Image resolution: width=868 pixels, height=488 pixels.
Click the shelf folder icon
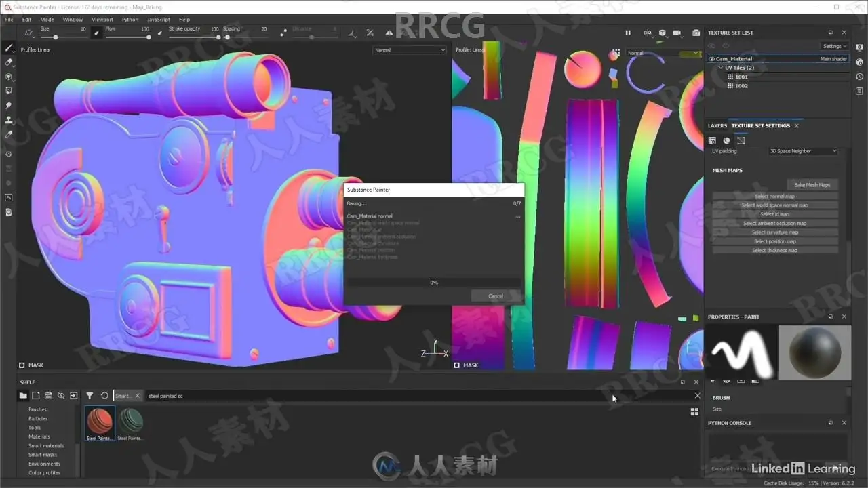point(23,396)
